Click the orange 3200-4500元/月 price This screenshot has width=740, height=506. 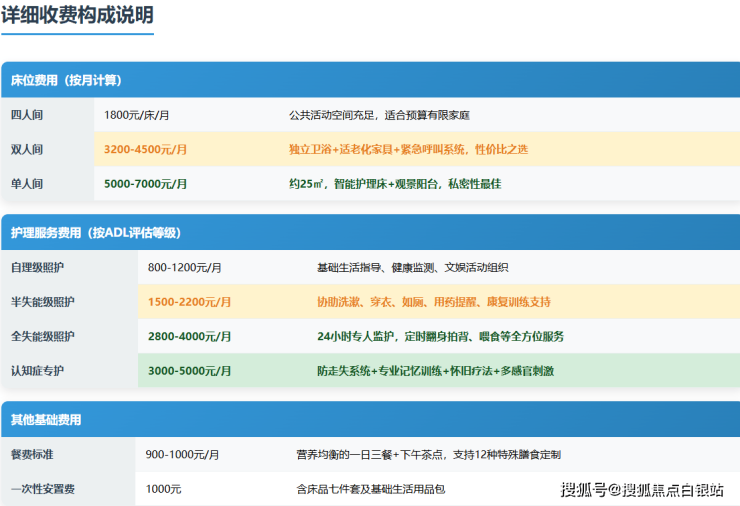[x=145, y=150]
